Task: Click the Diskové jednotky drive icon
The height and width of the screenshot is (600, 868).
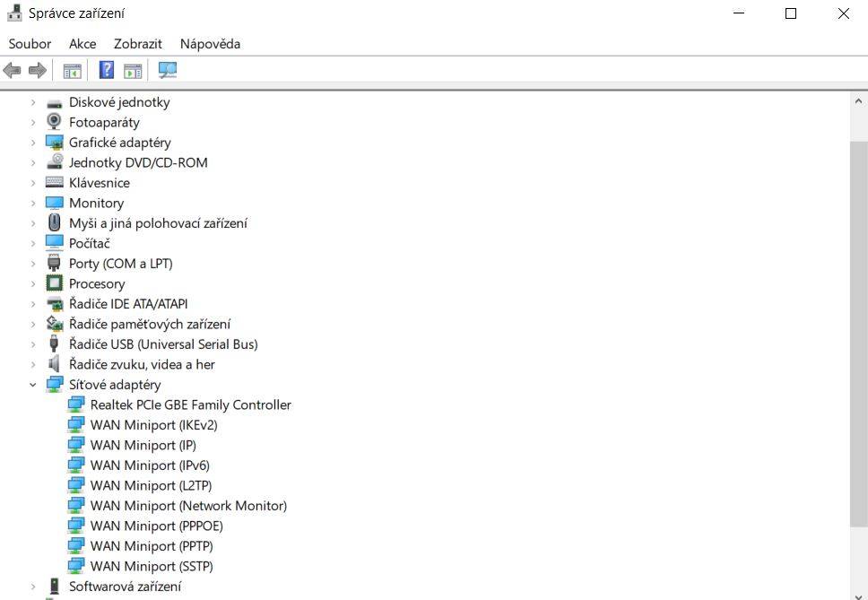Action: (x=54, y=103)
